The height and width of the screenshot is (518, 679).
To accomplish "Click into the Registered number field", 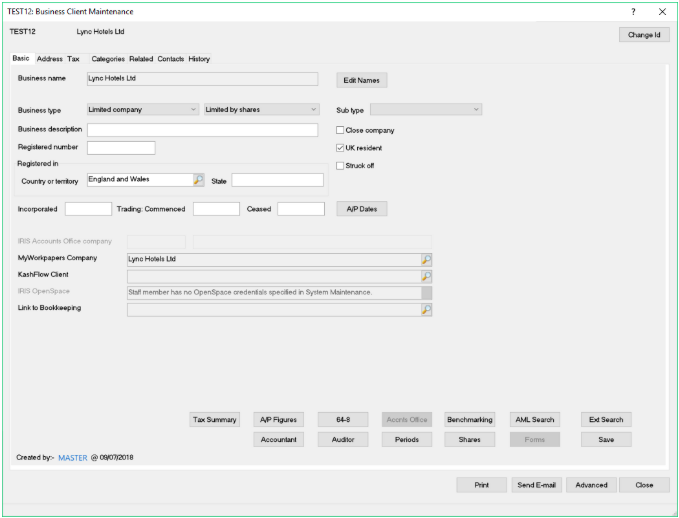I will [x=121, y=148].
